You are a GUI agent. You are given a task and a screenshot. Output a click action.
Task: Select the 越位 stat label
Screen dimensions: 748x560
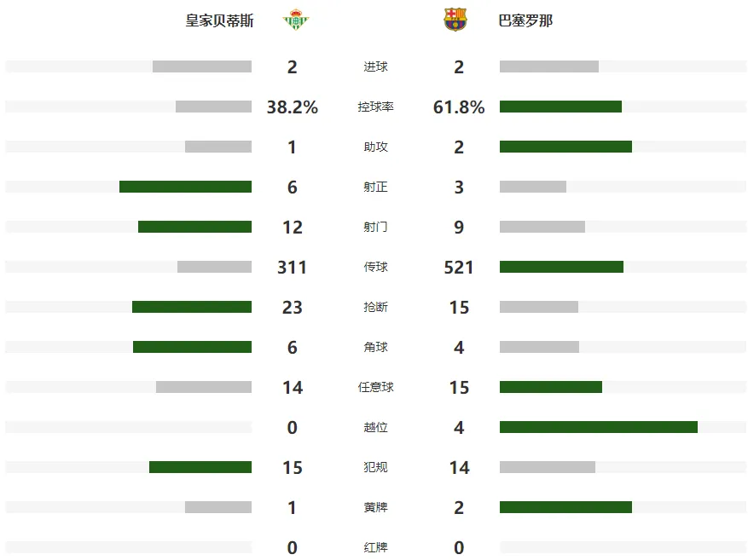(x=375, y=427)
